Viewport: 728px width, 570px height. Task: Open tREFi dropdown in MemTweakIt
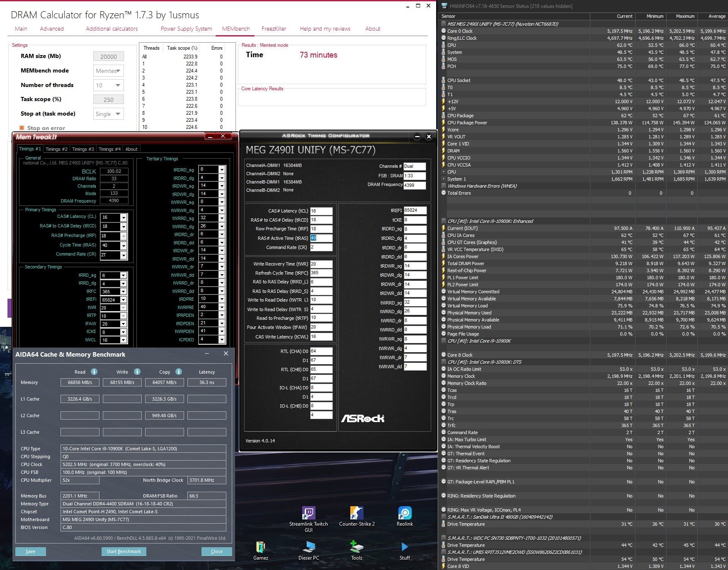click(123, 299)
